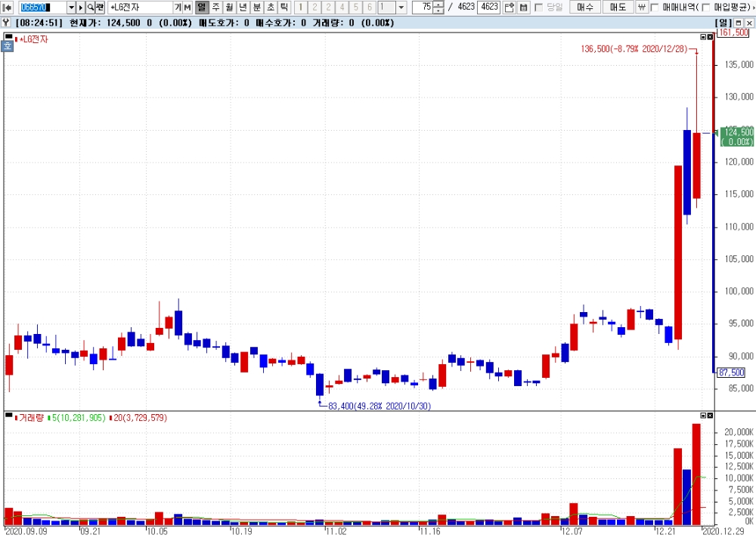Click the stock name field showing LG전자
Viewport: 756px width, 538px height.
[x=141, y=8]
